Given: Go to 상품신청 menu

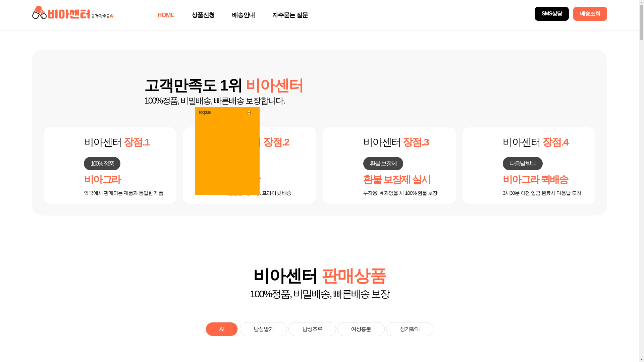Looking at the screenshot, I should point(203,15).
